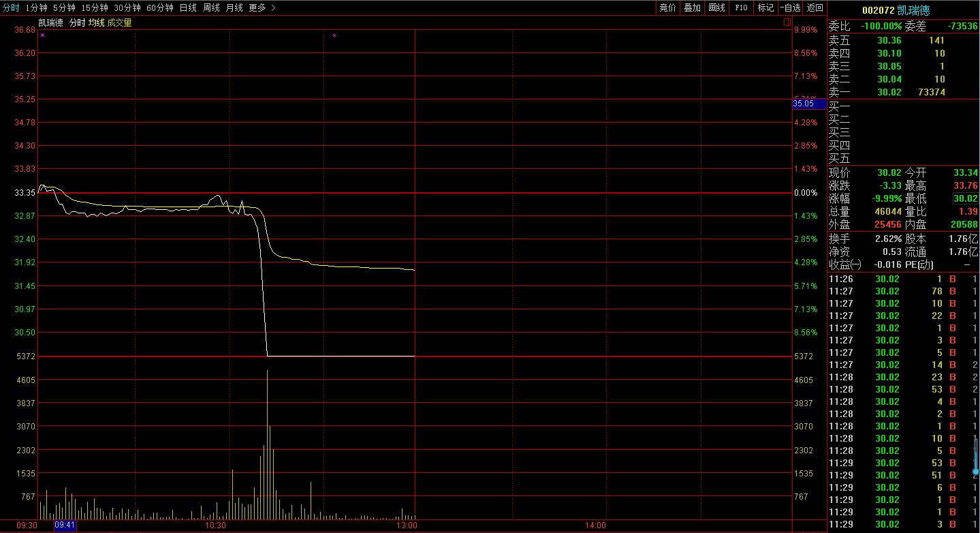Click the small window icon above 9.99%

pyautogui.click(x=787, y=22)
